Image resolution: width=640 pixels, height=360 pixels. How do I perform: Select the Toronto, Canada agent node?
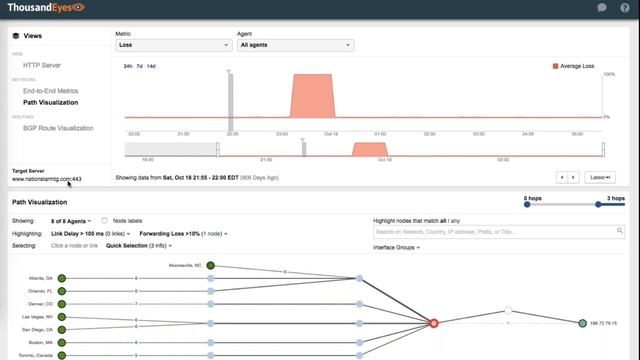tap(62, 356)
